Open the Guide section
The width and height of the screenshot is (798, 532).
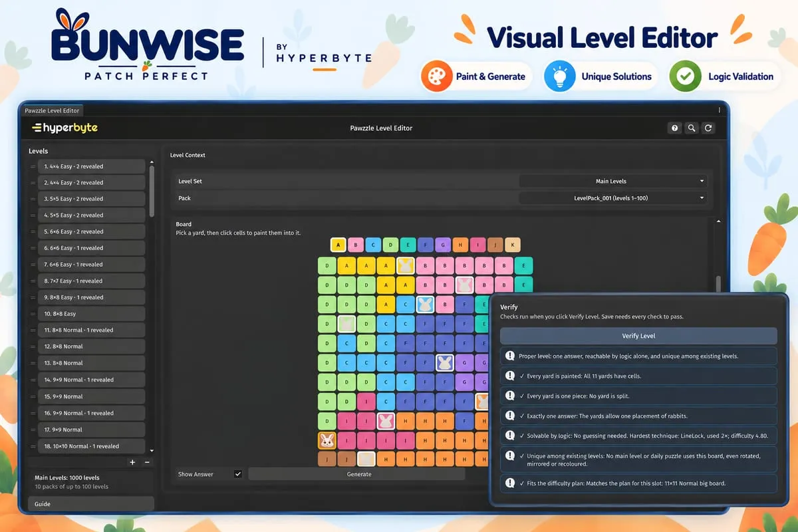[x=91, y=504]
